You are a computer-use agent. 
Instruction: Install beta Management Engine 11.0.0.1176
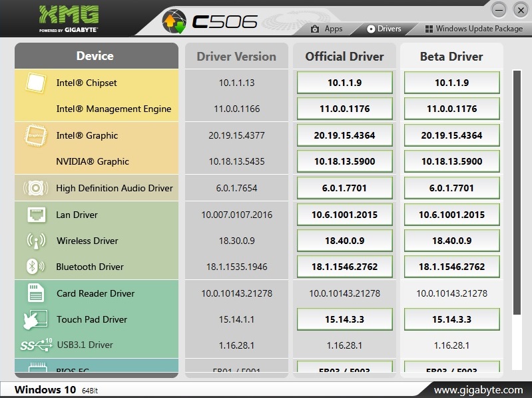(x=451, y=109)
